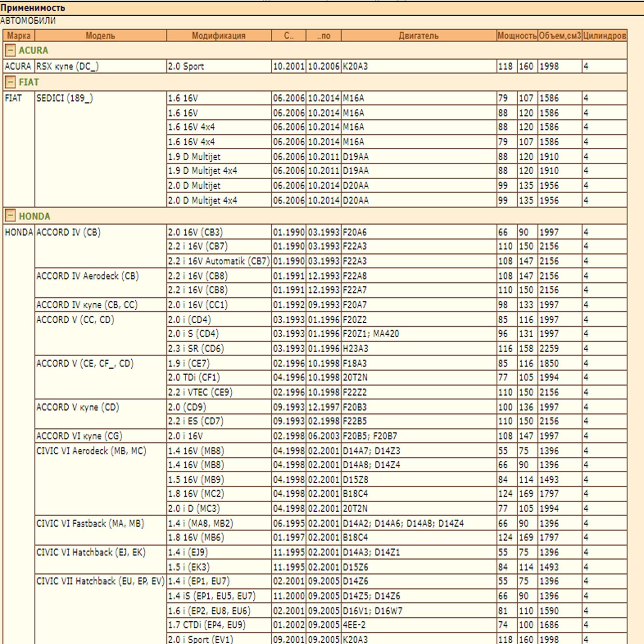Select the Модификация column header
The height and width of the screenshot is (644, 644).
tap(219, 35)
